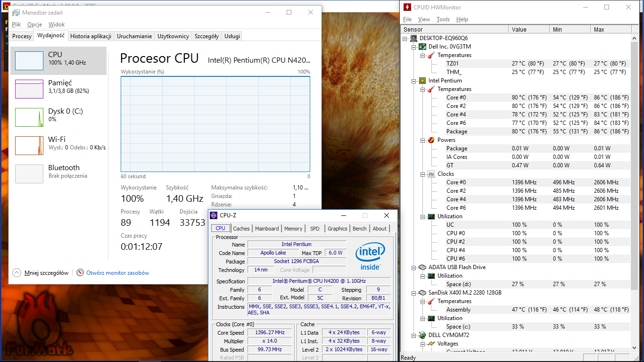The width and height of the screenshot is (644, 362).
Task: Open the Widok menu in Task Manager
Action: click(57, 25)
